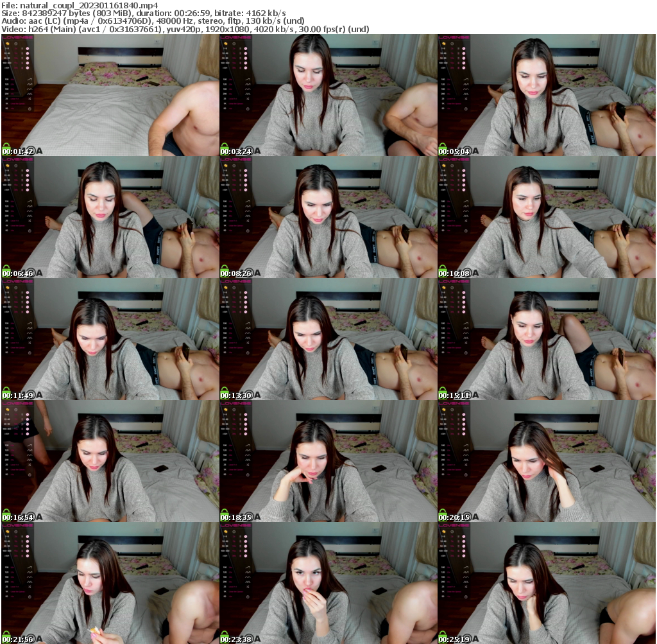657x644 pixels.
Task: Click the square wave pattern icon
Action: (30, 94)
